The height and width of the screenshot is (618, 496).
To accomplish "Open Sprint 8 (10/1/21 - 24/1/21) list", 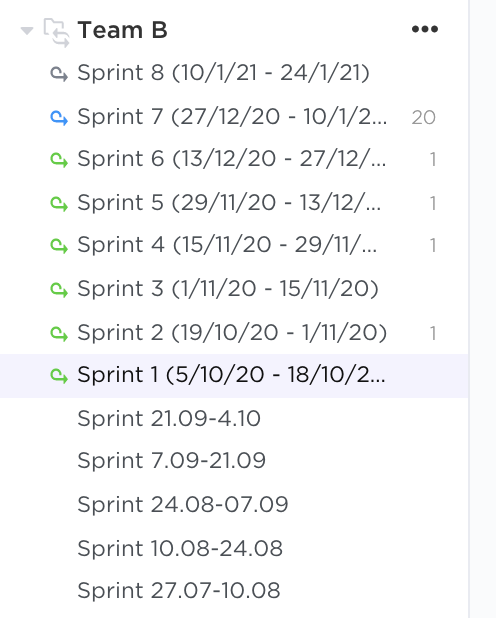I will click(x=223, y=73).
